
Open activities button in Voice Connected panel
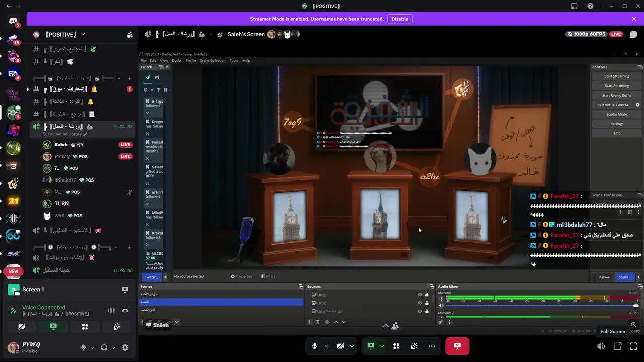coord(85,327)
